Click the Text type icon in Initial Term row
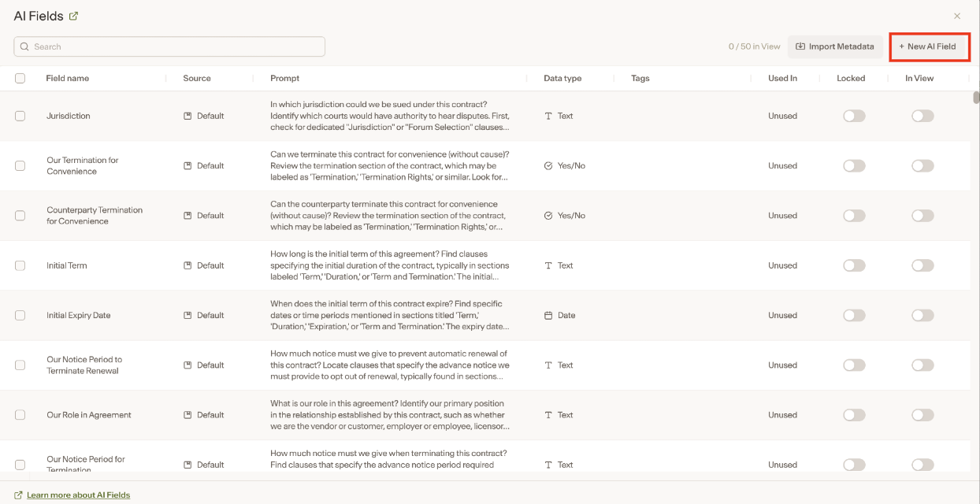Image resolution: width=980 pixels, height=504 pixels. [548, 265]
